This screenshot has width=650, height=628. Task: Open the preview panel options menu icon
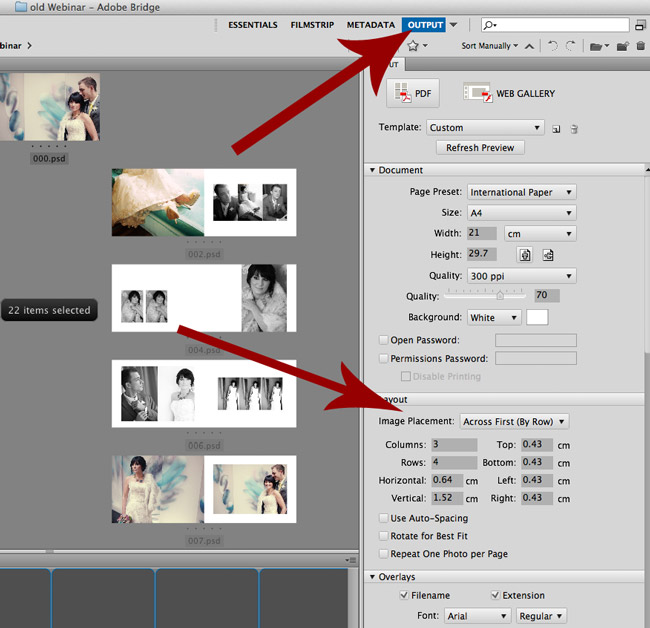click(351, 560)
